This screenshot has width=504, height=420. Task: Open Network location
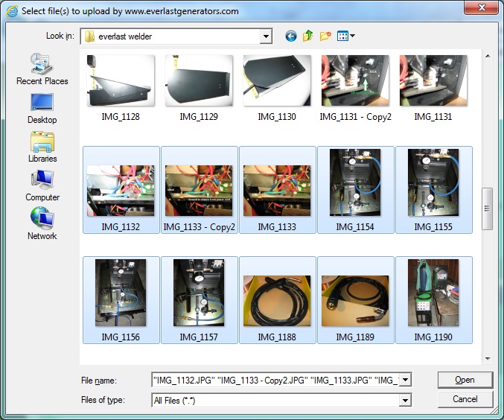pyautogui.click(x=42, y=224)
